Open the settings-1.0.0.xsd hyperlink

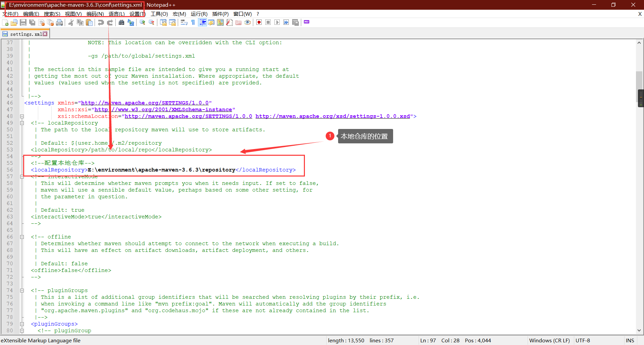tap(332, 116)
